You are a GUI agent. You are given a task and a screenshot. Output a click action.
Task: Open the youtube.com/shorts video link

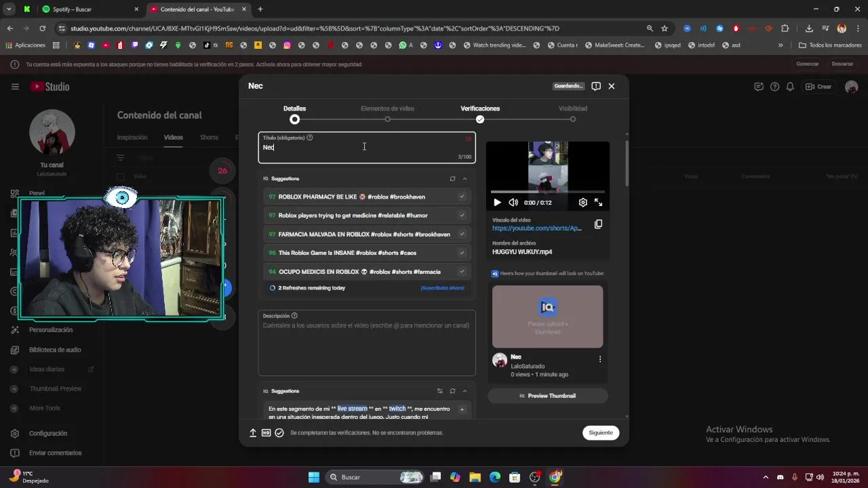pyautogui.click(x=537, y=228)
